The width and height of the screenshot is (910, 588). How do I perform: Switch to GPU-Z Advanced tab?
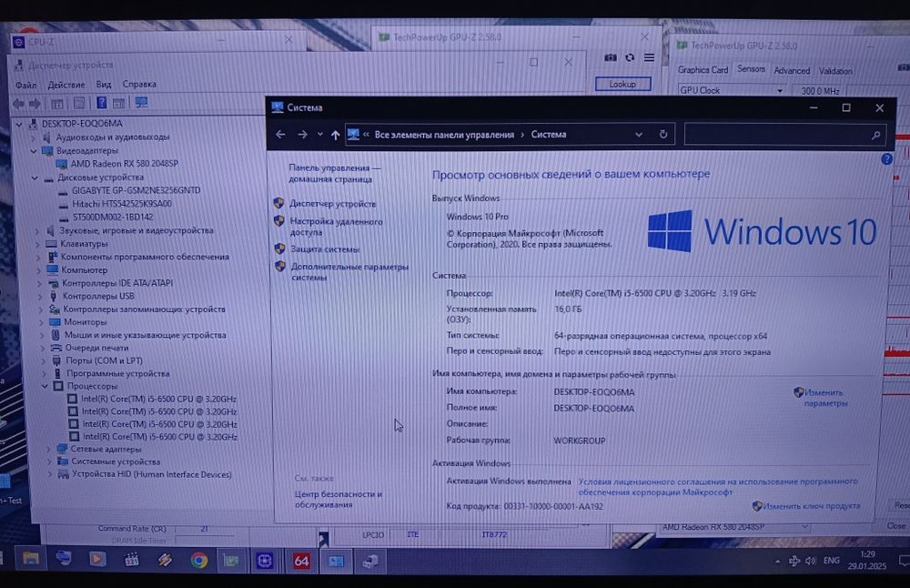[792, 70]
